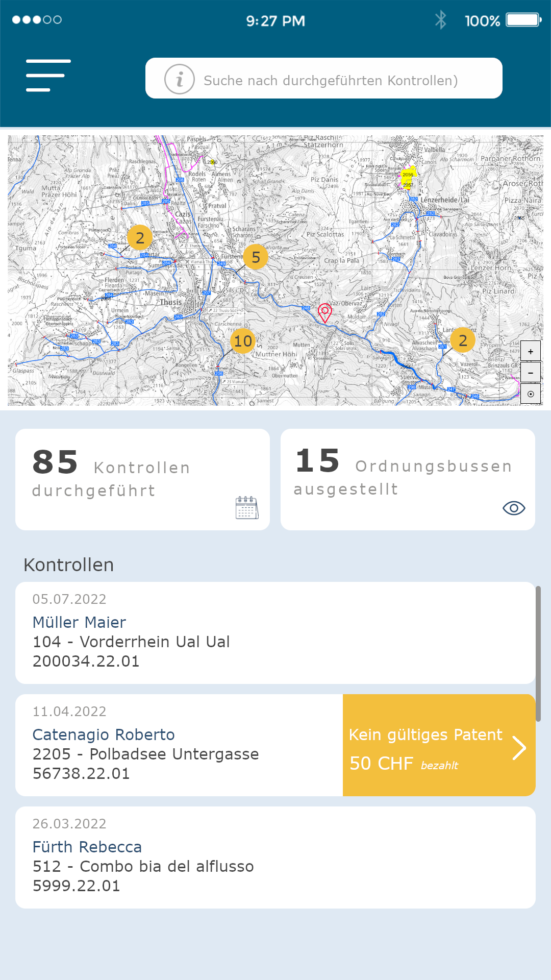The width and height of the screenshot is (551, 980).
Task: Open the hamburger menu
Action: point(48,76)
